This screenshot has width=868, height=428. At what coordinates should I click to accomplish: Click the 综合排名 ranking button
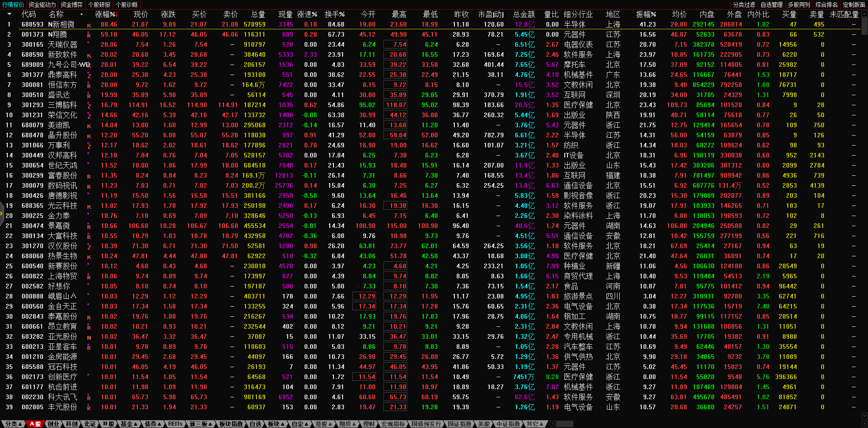[x=826, y=5]
